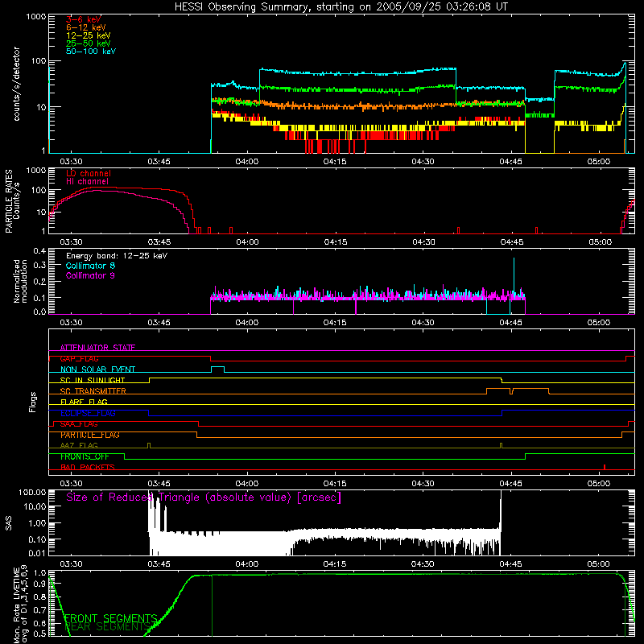Viewport: 644px width, 644px height.
Task: Click the Normalized modulation axis label
Action: (x=20, y=281)
